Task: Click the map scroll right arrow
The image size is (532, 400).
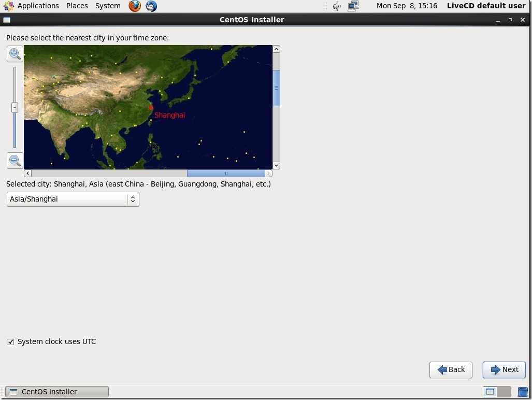Action: pyautogui.click(x=268, y=174)
